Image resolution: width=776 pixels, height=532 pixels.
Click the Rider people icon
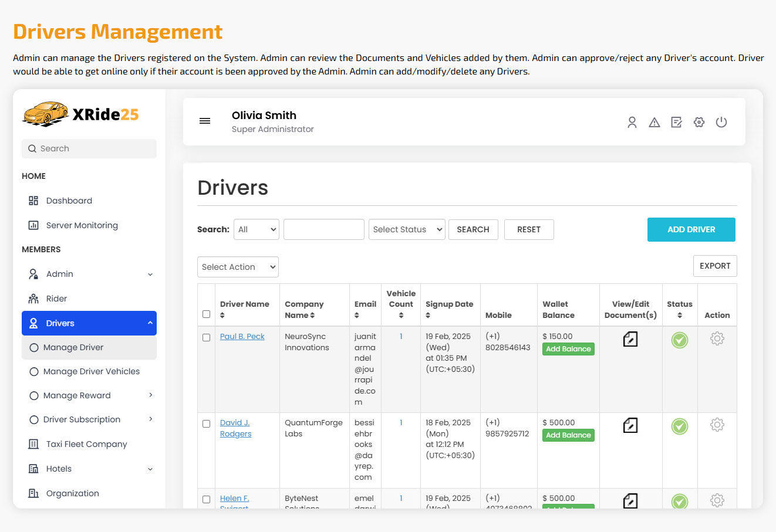tap(33, 299)
